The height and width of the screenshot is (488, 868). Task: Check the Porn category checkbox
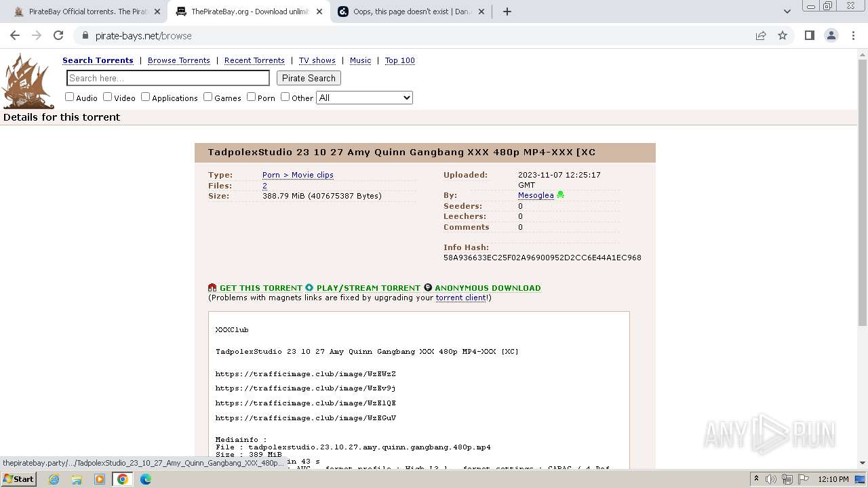click(251, 97)
